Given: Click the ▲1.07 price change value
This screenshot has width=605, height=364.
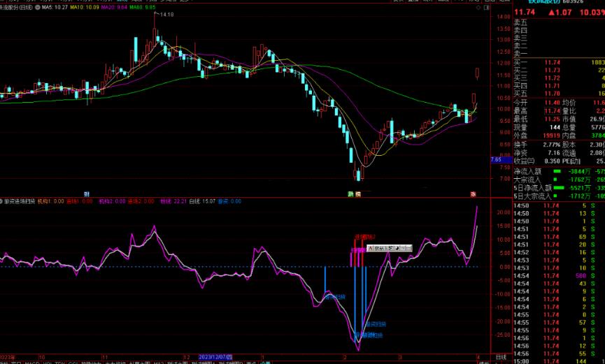Looking at the screenshot, I should pos(560,12).
